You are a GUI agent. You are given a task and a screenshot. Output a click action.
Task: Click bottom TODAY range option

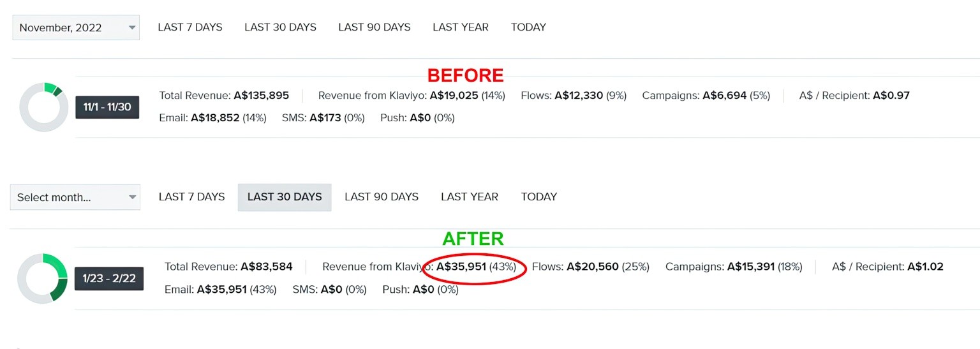point(539,197)
